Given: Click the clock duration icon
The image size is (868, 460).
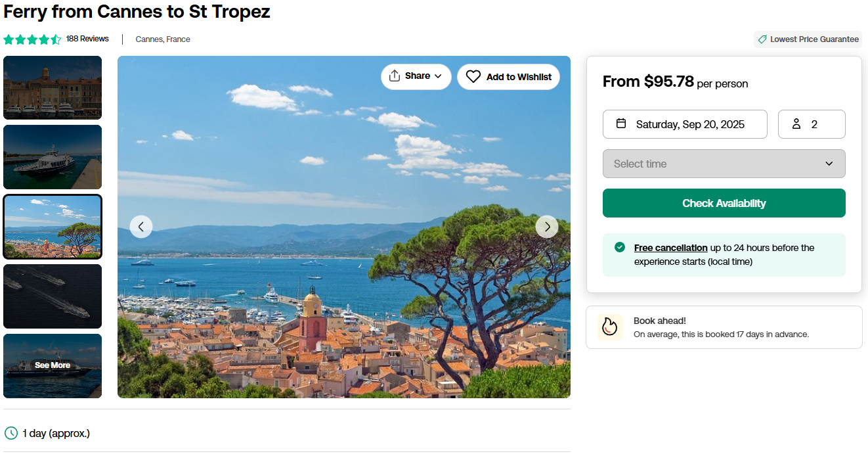Looking at the screenshot, I should tap(11, 433).
